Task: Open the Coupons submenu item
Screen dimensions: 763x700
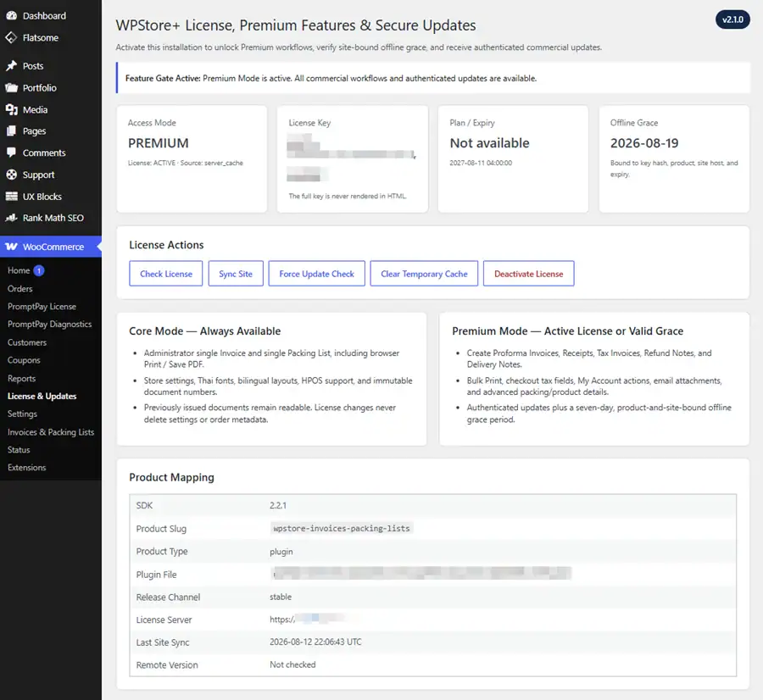Action: 24,360
